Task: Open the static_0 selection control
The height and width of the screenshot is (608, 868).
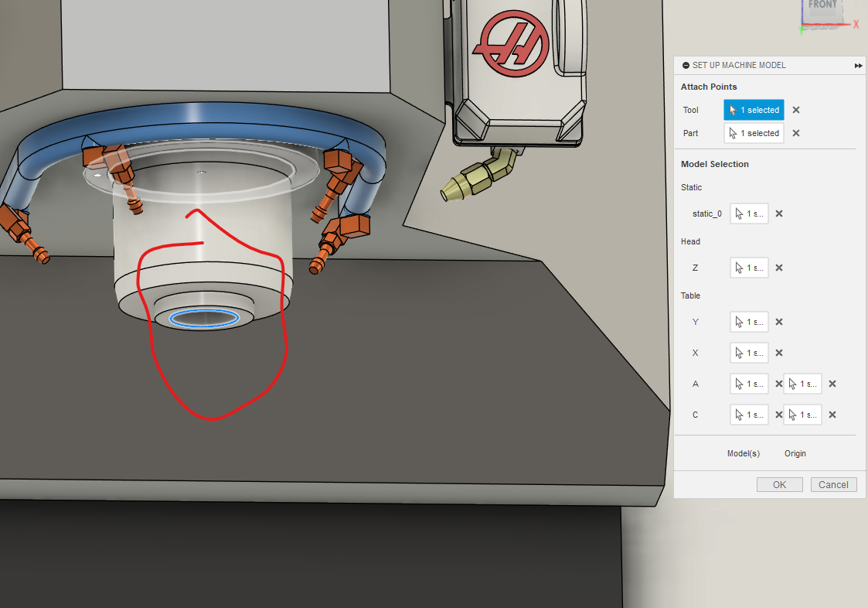Action: [748, 213]
